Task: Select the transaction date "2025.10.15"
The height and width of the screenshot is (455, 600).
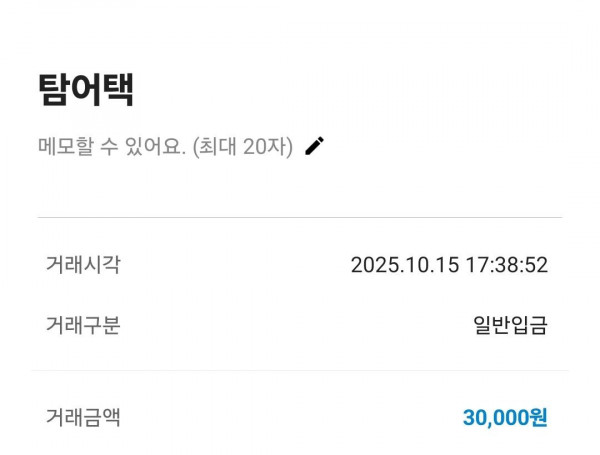Action: click(x=404, y=265)
